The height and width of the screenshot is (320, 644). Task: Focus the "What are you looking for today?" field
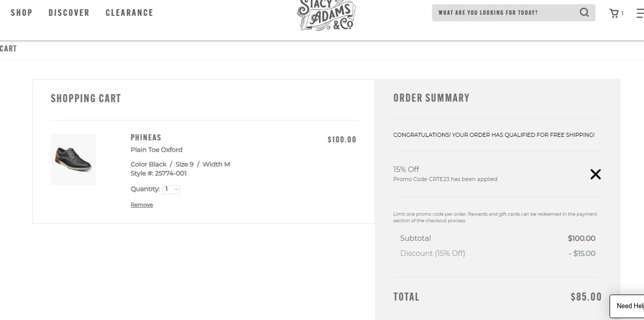click(x=504, y=13)
